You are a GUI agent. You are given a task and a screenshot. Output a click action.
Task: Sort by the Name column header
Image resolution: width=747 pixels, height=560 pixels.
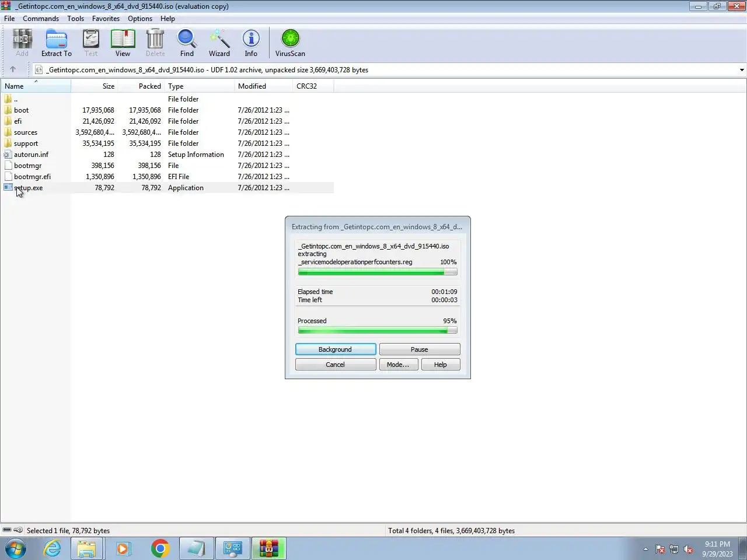[36, 86]
